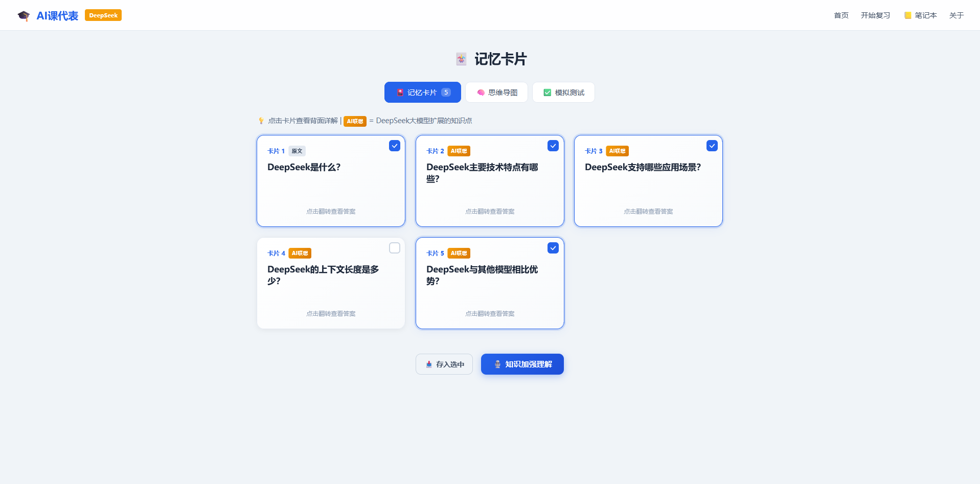
Task: Flip the card about DeepSeek主要技术特点
Action: (490, 181)
